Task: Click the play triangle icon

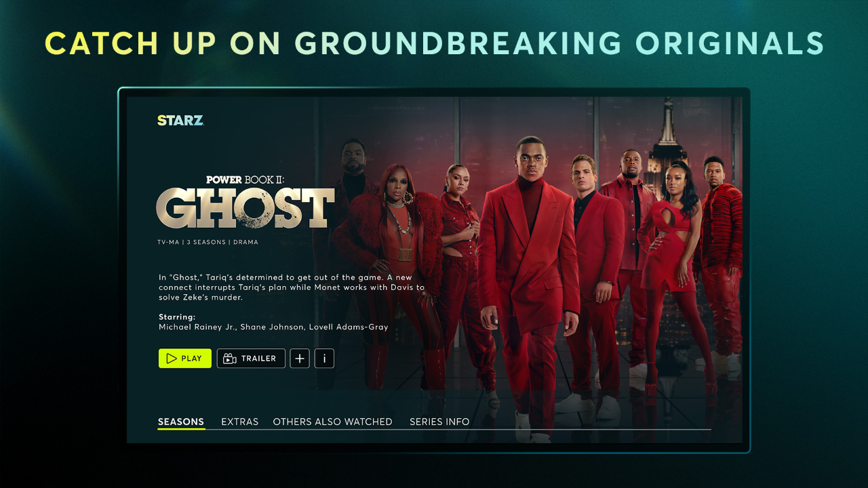Action: (x=172, y=359)
